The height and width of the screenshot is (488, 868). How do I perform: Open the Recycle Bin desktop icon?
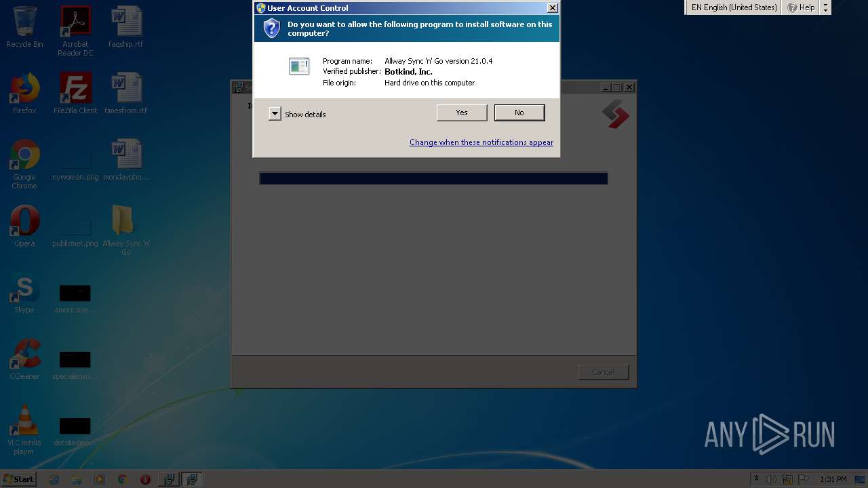click(x=24, y=27)
